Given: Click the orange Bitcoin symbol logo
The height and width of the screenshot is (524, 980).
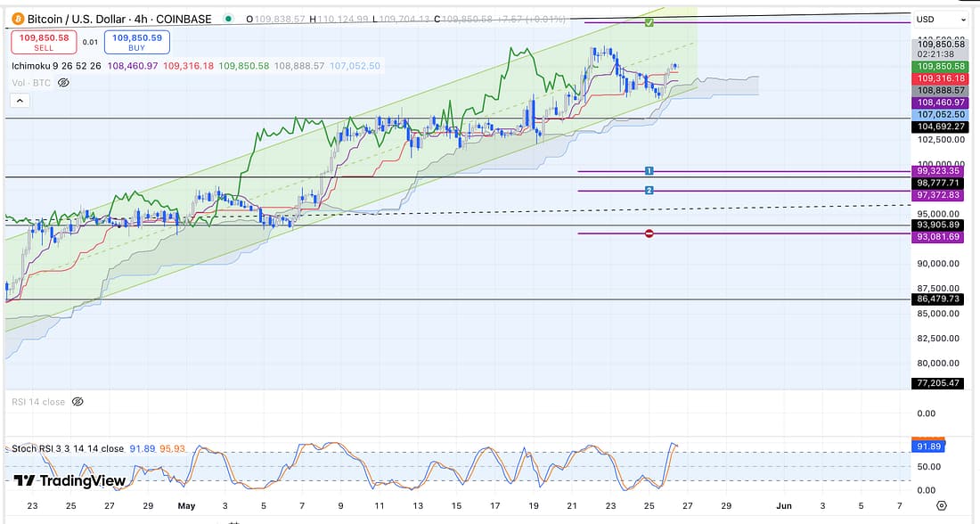Looking at the screenshot, I should coord(18,19).
